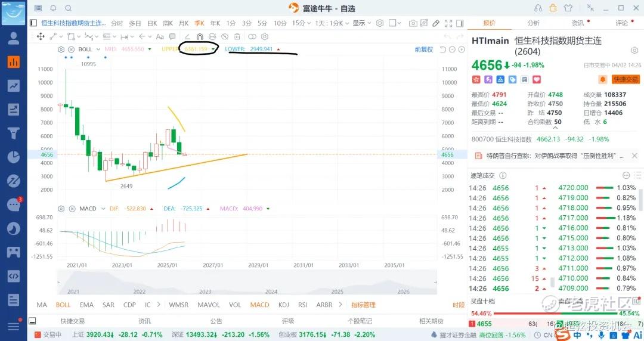The width and height of the screenshot is (644, 341).
Task: Open the 个股笔记 bottom section
Action: (x=360, y=321)
